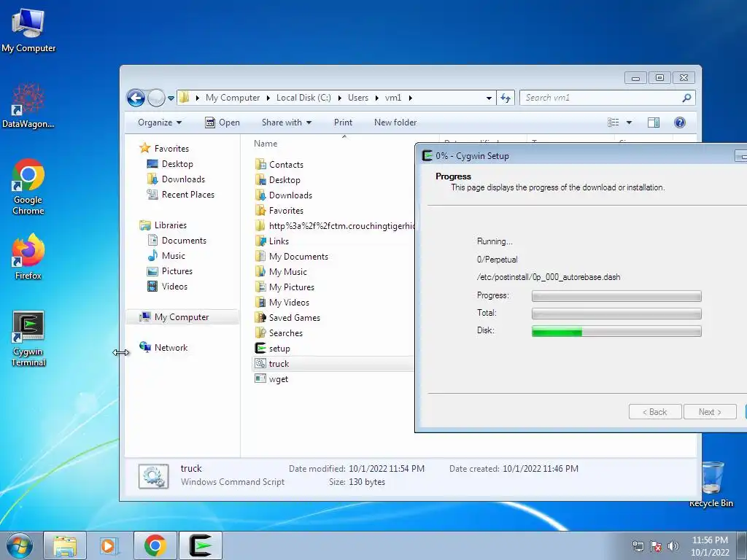Screen dimensions: 747x560
Task: Open Windows Explorer from the taskbar
Action: (x=65, y=545)
